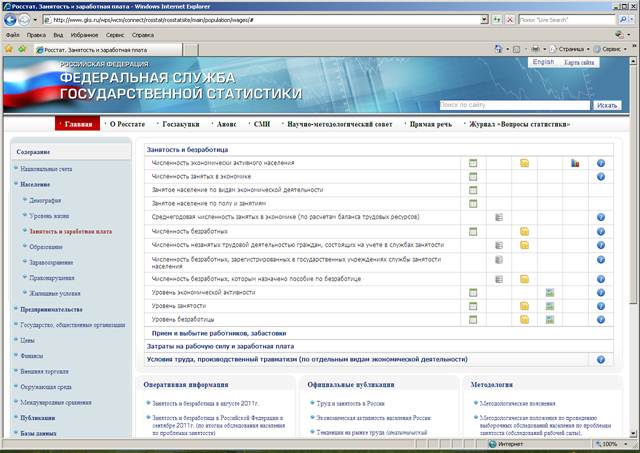Image resolution: width=640 pixels, height=453 pixels.
Task: Open the address bar dropdown arrow
Action: coord(484,20)
